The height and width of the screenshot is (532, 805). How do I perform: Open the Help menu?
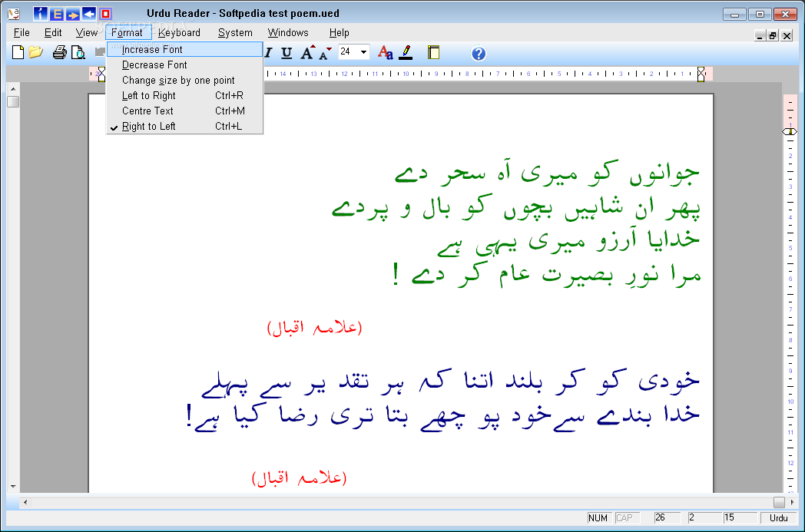[340, 33]
